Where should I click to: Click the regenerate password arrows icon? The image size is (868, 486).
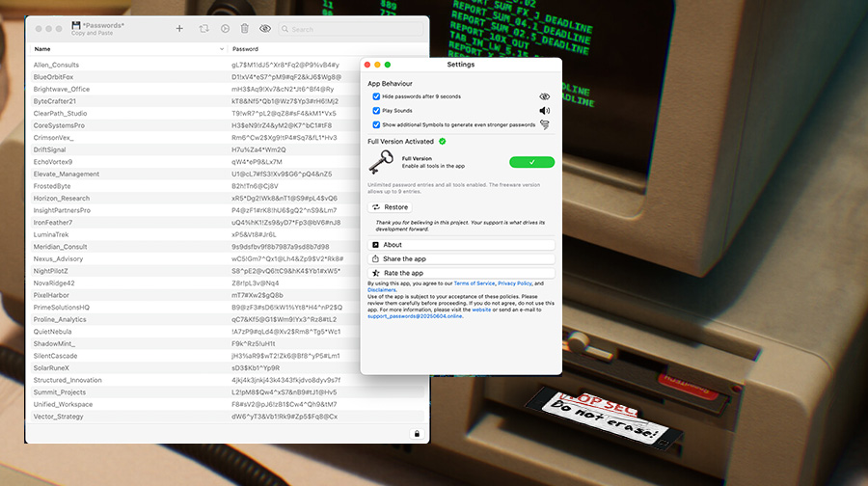coord(203,28)
